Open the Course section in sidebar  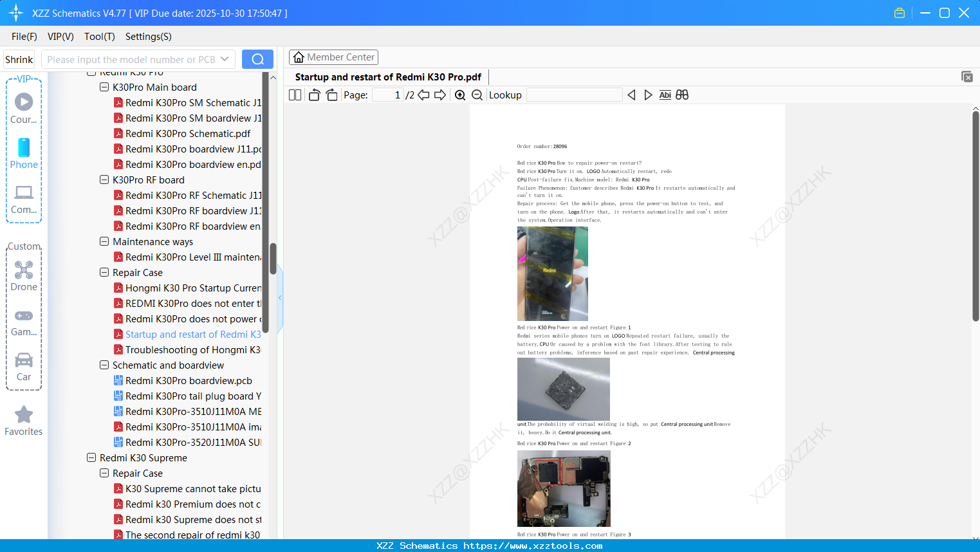pos(24,108)
